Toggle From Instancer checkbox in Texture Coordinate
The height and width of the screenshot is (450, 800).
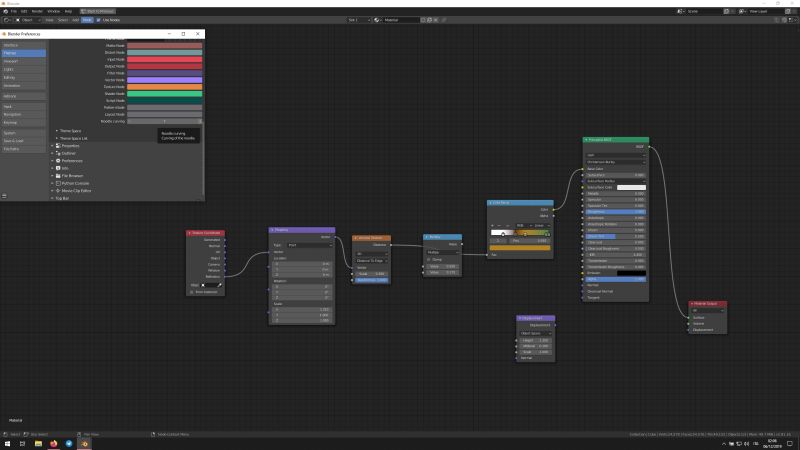[192, 292]
